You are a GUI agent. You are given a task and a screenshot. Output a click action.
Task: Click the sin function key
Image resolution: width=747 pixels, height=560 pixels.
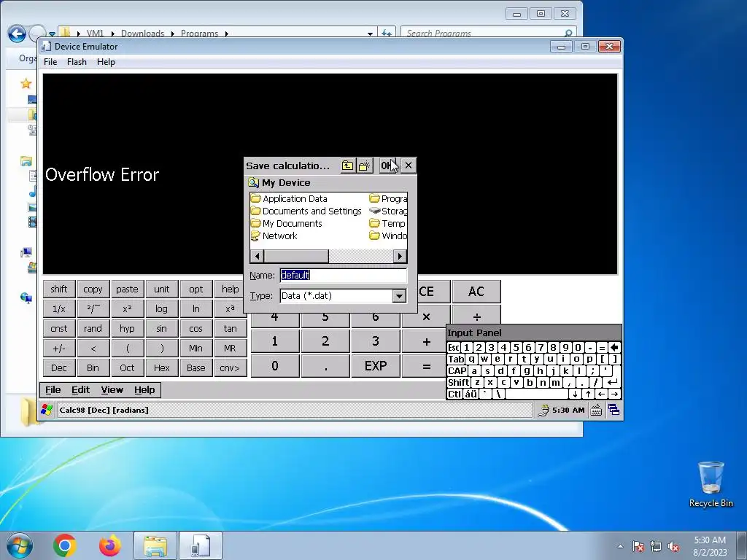click(x=161, y=329)
